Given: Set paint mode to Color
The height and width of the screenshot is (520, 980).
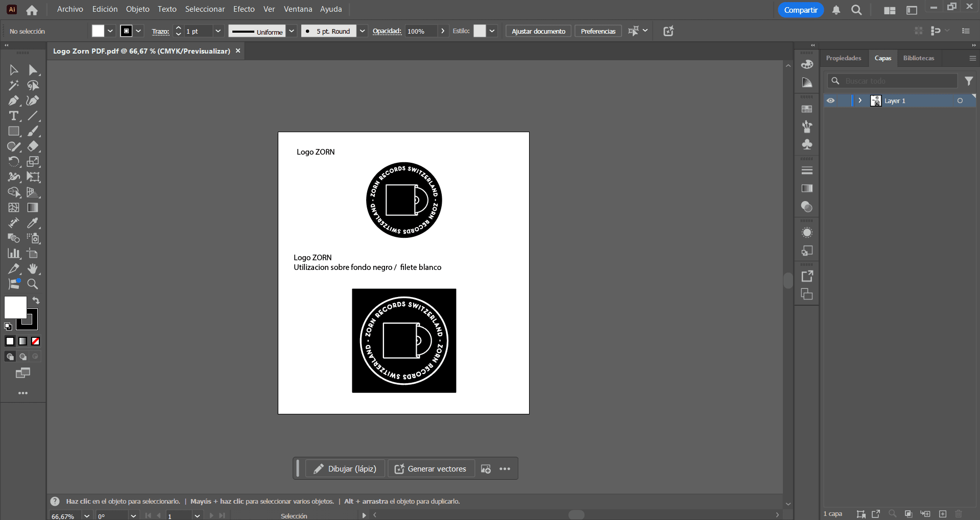Looking at the screenshot, I should (x=10, y=341).
